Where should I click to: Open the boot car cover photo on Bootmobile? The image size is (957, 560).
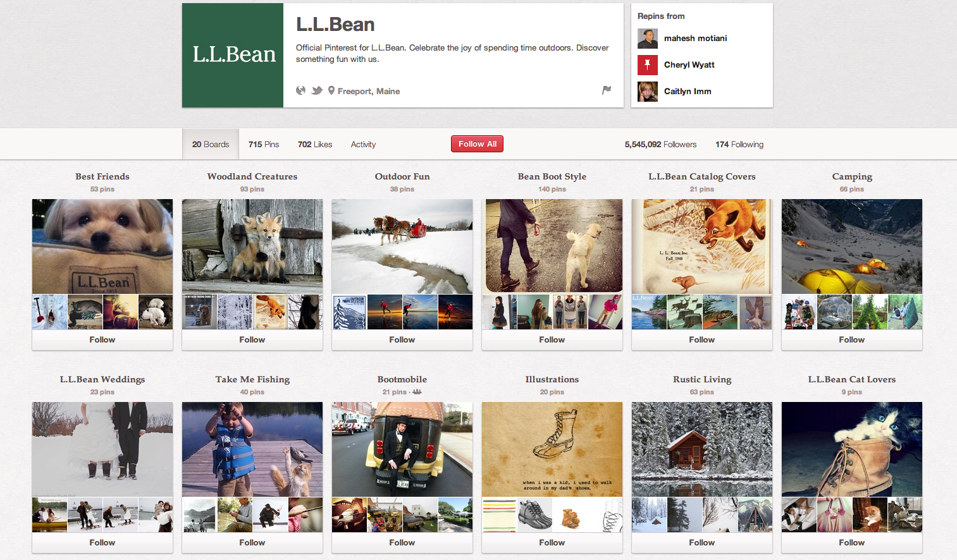(402, 449)
